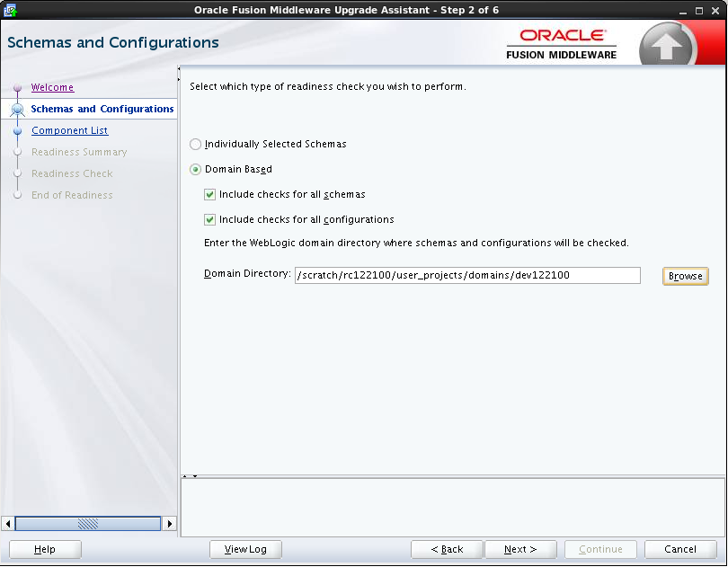Click 'Enter the WebLogic domain directory' instruction text

pyautogui.click(x=416, y=243)
